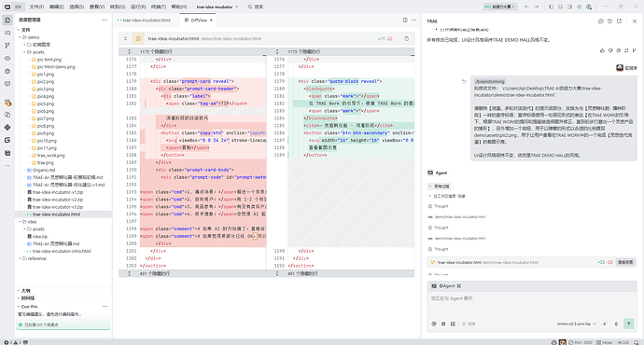Toggle the secondary sidebar layout icon
644x345 pixels.
[570, 7]
